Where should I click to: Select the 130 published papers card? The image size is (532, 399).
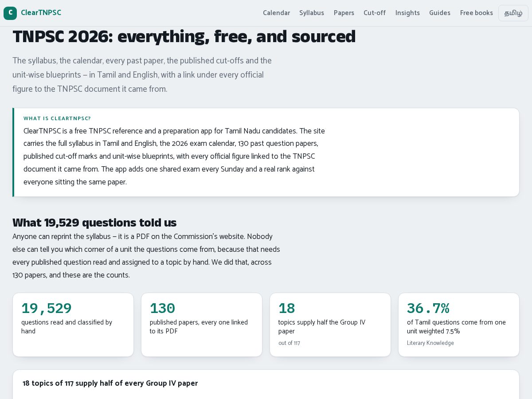202,325
